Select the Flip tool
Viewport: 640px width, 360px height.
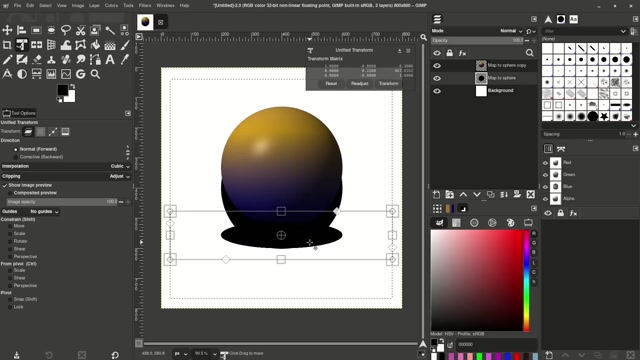click(36, 44)
